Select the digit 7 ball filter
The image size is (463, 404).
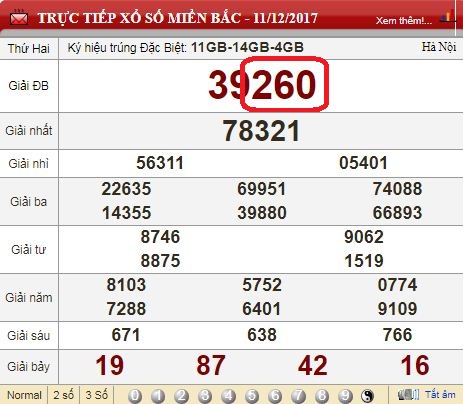tap(298, 396)
